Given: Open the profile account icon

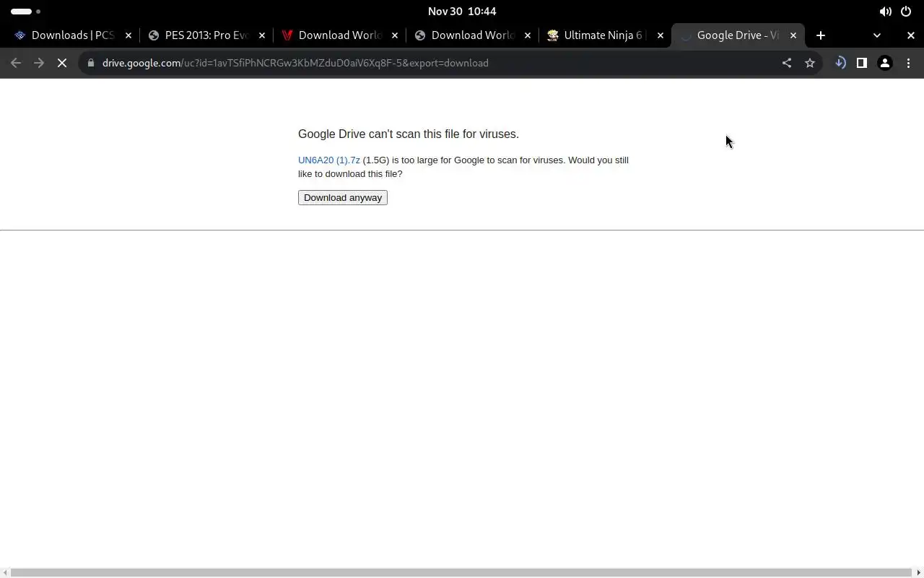Looking at the screenshot, I should click(x=884, y=63).
